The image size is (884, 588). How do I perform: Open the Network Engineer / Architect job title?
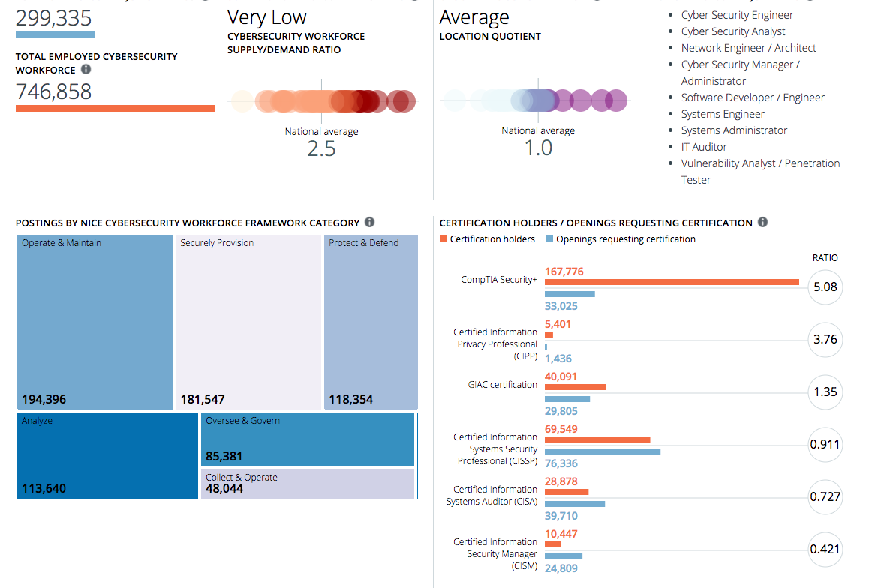tap(748, 48)
